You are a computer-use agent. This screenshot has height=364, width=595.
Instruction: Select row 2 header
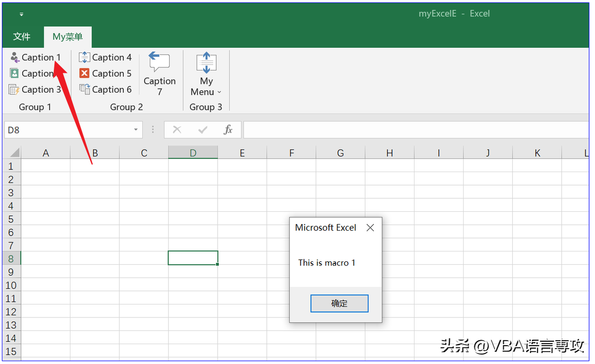12,179
